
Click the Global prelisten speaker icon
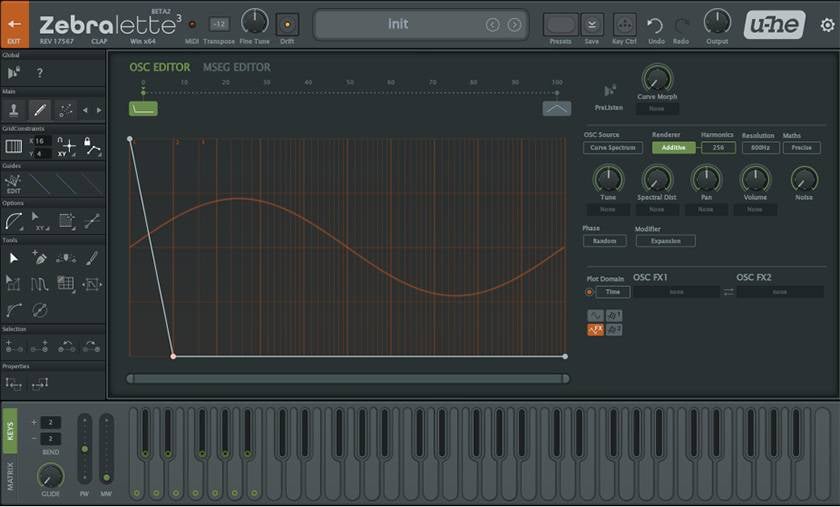point(14,72)
